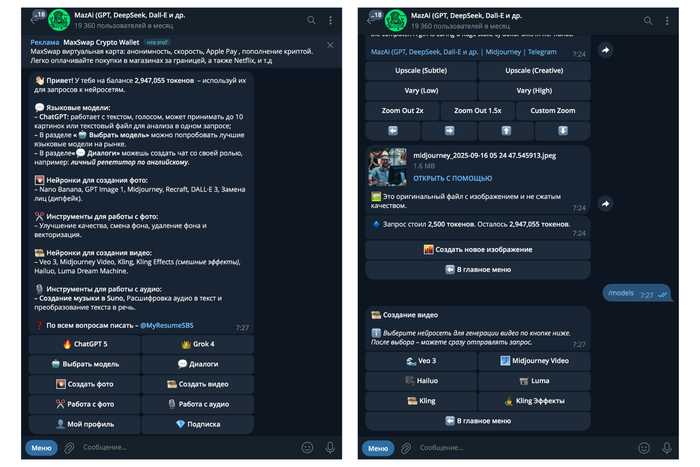Open the Меню button in left chat
Viewport: 700px width, 467px height.
41,448
